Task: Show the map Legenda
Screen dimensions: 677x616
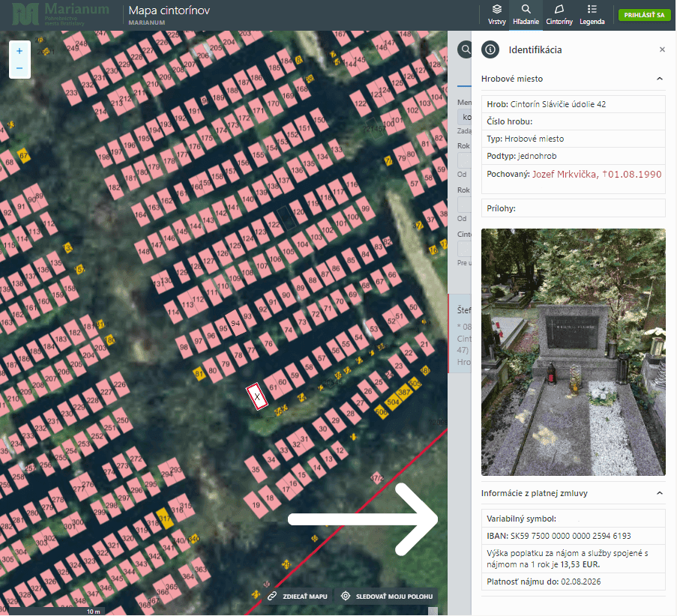Action: (x=592, y=14)
